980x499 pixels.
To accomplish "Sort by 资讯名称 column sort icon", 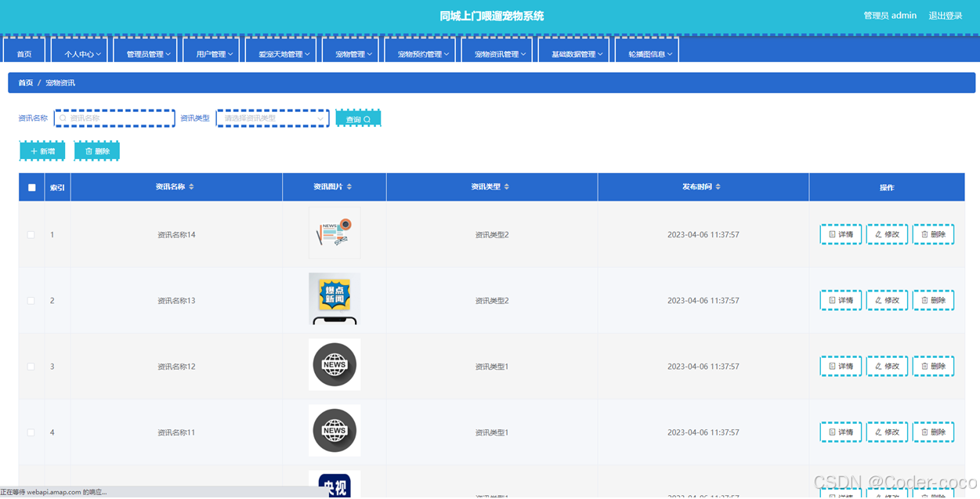I will tap(191, 187).
